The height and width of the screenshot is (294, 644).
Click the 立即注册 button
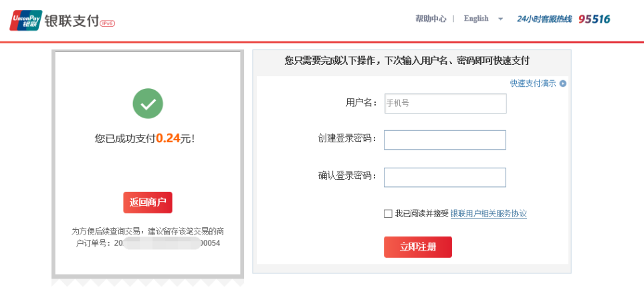pos(417,247)
